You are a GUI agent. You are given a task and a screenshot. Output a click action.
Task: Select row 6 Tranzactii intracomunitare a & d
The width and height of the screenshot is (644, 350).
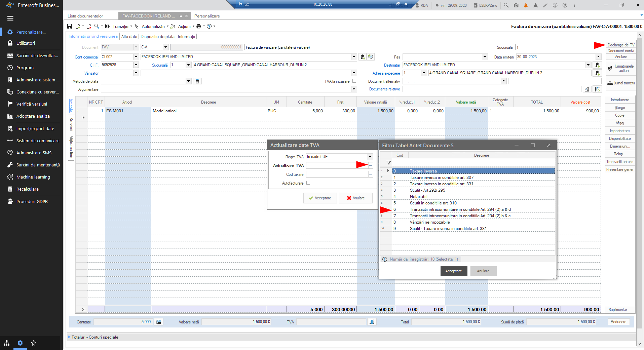coord(473,209)
